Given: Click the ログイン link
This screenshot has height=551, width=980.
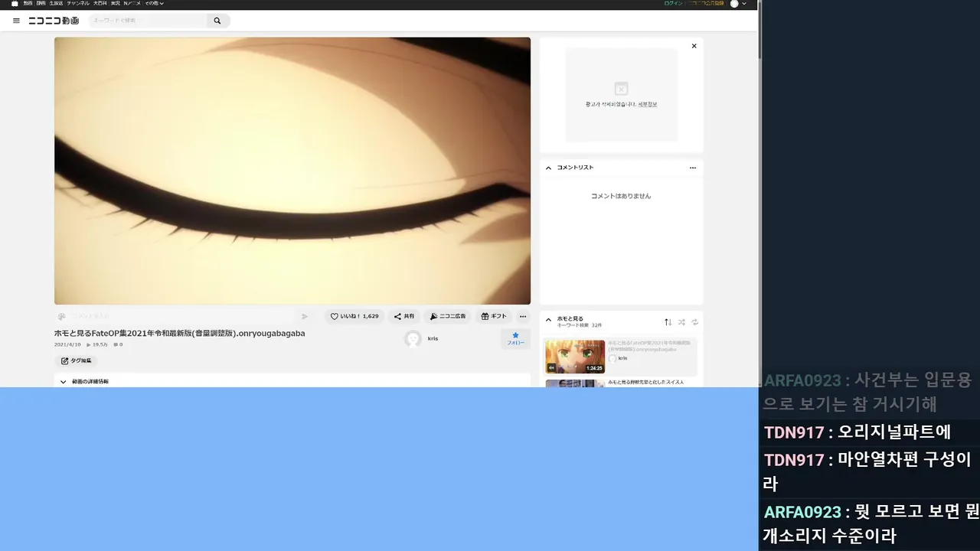Looking at the screenshot, I should point(673,4).
